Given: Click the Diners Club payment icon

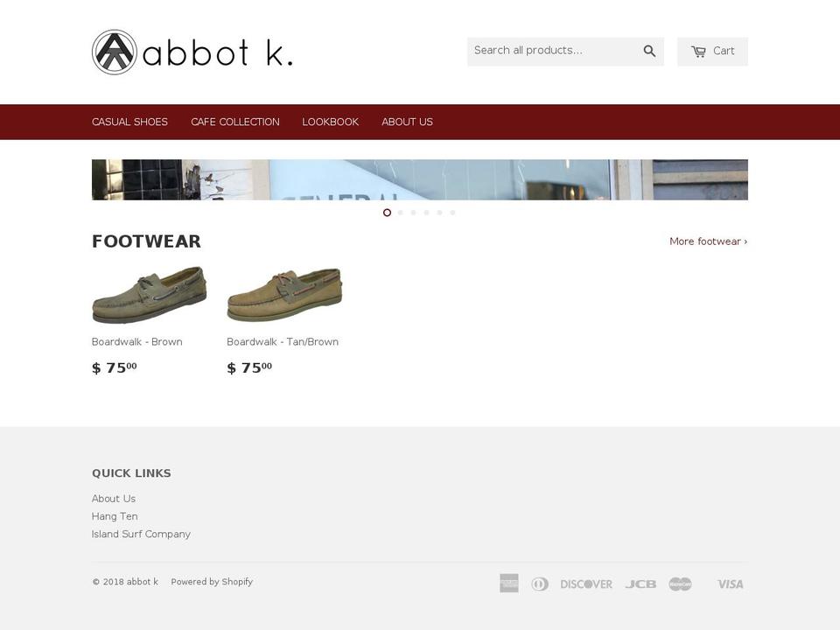Looking at the screenshot, I should [540, 583].
